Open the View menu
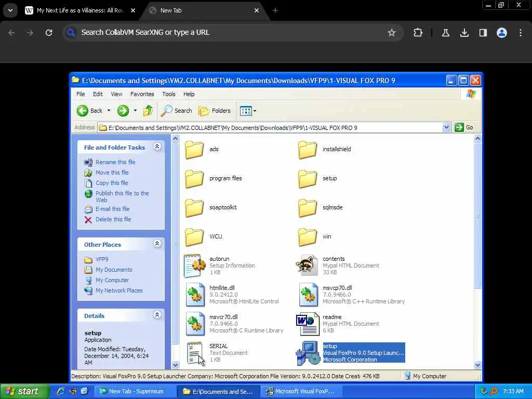Viewport: 532px width, 399px height. coord(116,94)
